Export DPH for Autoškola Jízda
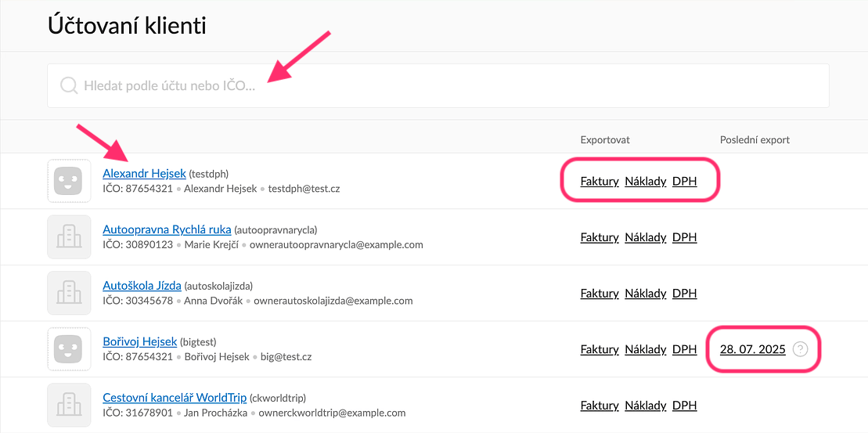 pyautogui.click(x=685, y=294)
